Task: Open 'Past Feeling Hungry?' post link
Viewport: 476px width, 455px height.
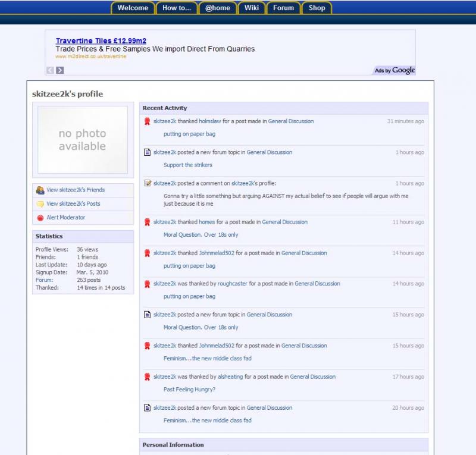Action: [189, 390]
